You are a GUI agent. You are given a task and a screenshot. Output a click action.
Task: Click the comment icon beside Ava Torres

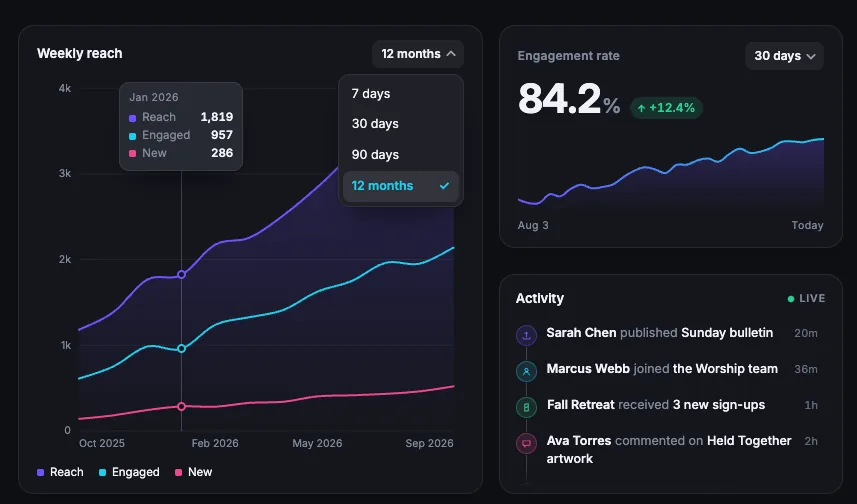coord(526,443)
